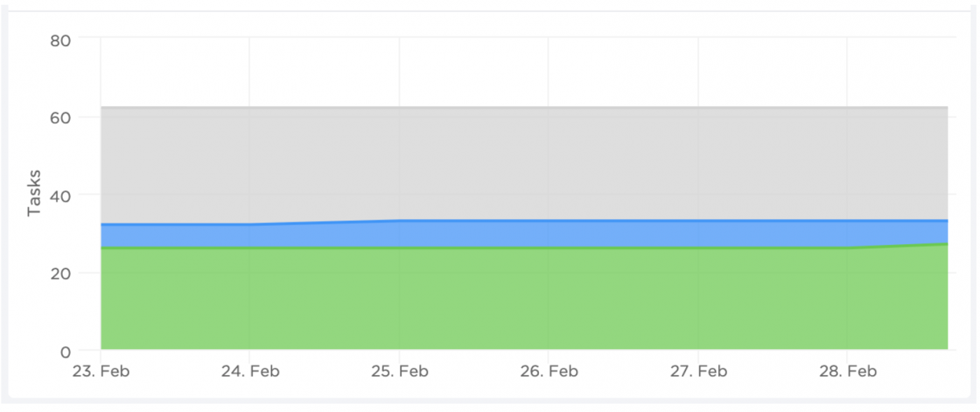Select the blue band in chart
This screenshot has width=980, height=412.
(490, 234)
